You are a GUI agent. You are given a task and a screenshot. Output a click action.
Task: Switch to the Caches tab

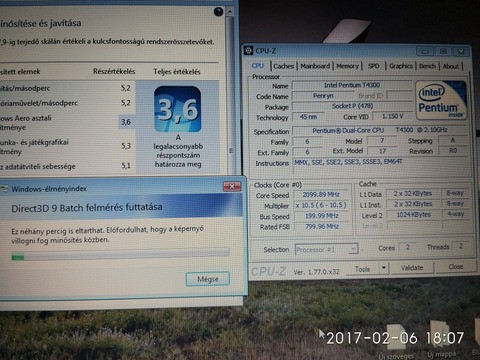[283, 66]
